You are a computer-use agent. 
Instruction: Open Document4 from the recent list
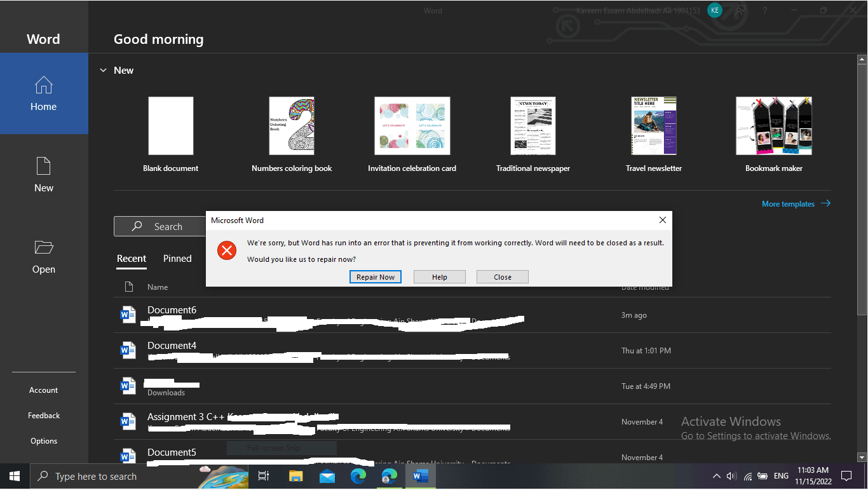coord(472,350)
